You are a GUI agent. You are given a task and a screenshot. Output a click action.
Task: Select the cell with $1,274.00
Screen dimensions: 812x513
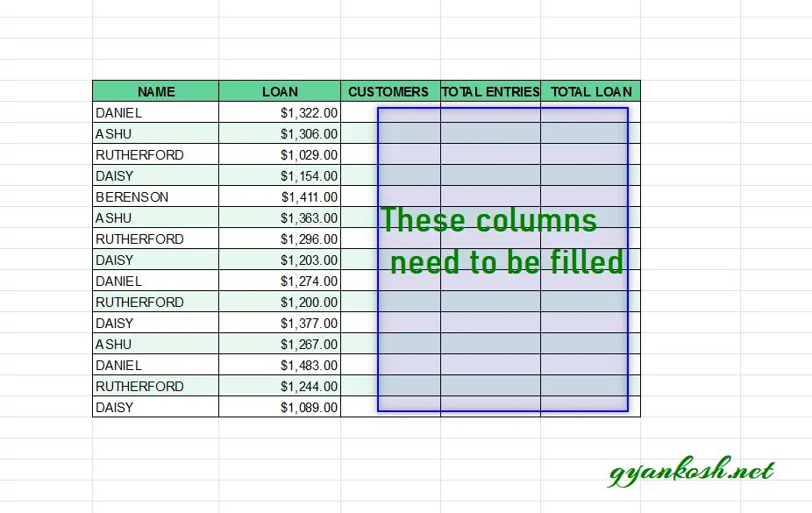280,281
